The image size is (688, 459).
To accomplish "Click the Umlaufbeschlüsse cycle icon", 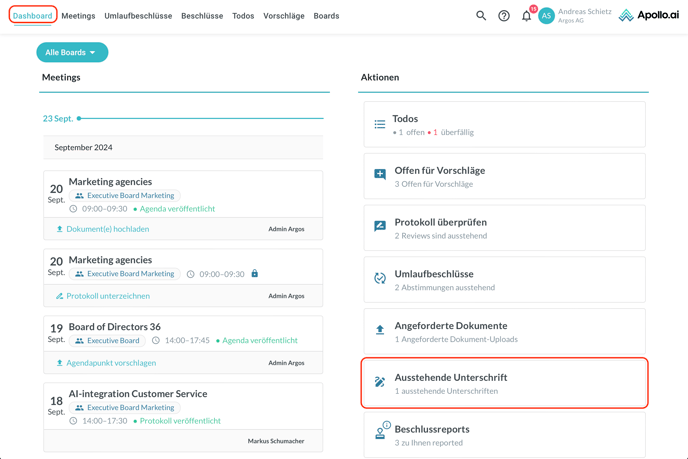I will 380,279.
